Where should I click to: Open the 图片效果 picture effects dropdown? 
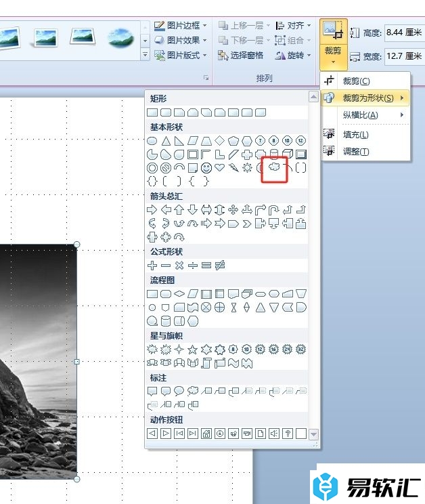click(181, 40)
